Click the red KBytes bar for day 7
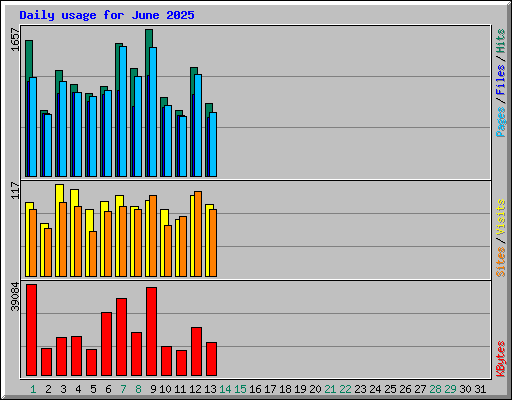The image size is (512, 400). (122, 337)
